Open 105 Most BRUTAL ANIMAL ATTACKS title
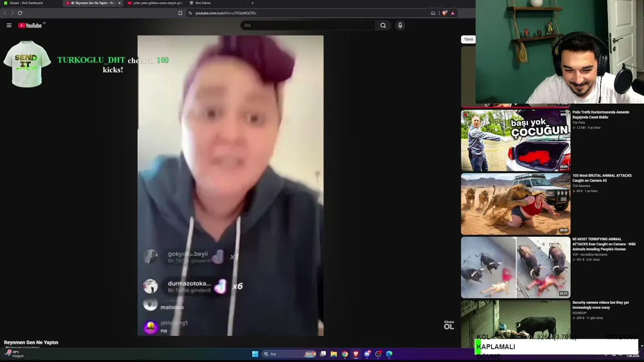 coord(602,178)
